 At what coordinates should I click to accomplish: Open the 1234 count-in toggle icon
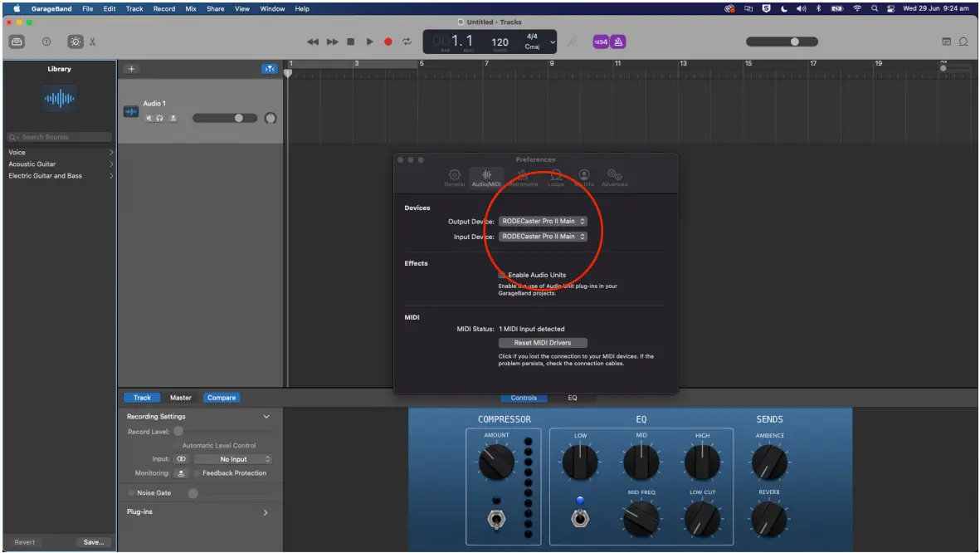(600, 41)
